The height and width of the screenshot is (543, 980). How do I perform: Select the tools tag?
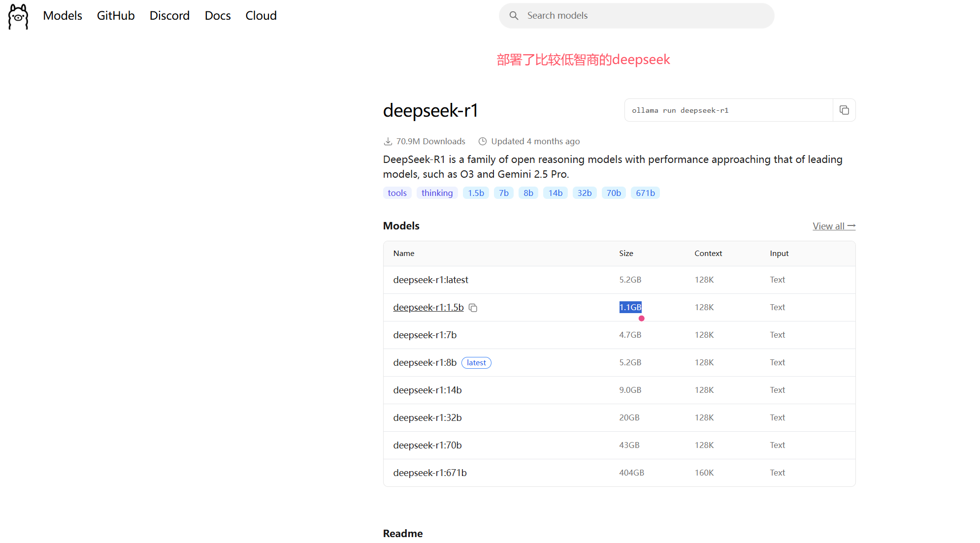(x=397, y=193)
